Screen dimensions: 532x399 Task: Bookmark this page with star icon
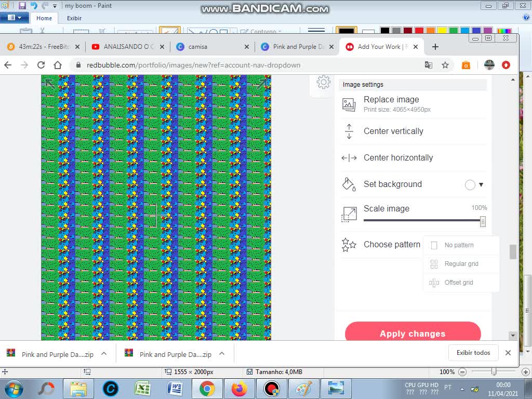(445, 65)
